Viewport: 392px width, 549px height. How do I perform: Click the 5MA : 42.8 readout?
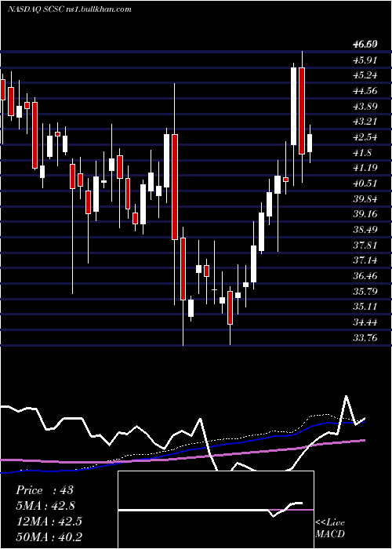pos(45,506)
